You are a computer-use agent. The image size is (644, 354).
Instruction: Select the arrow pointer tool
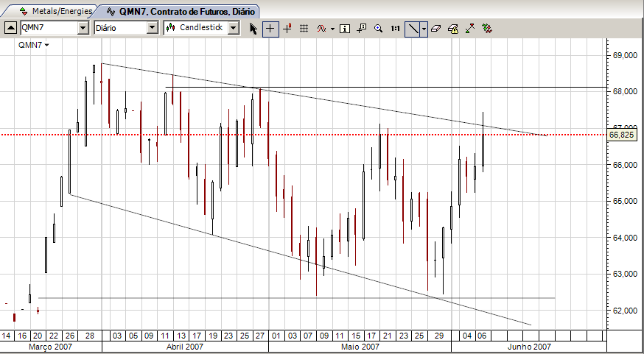tap(253, 29)
